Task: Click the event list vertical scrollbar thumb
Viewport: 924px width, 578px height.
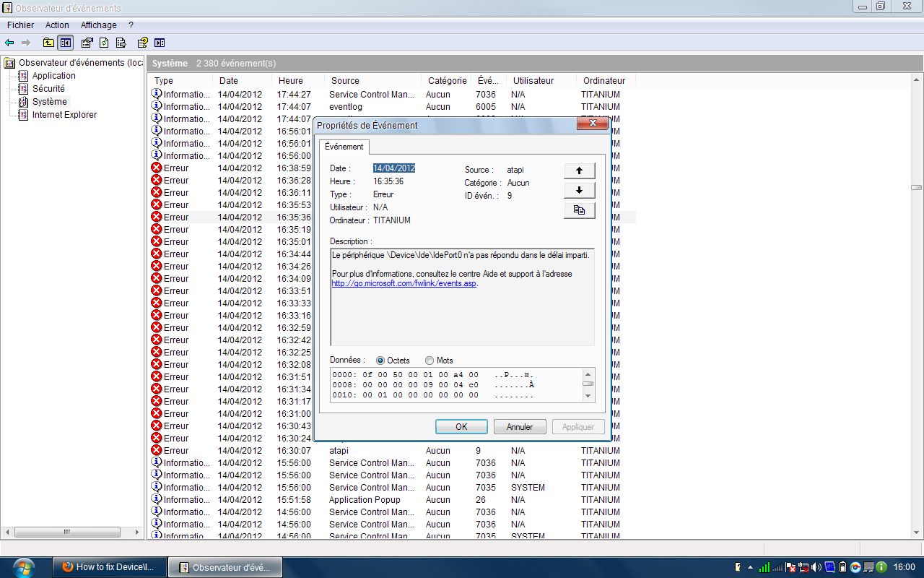Action: click(x=916, y=188)
